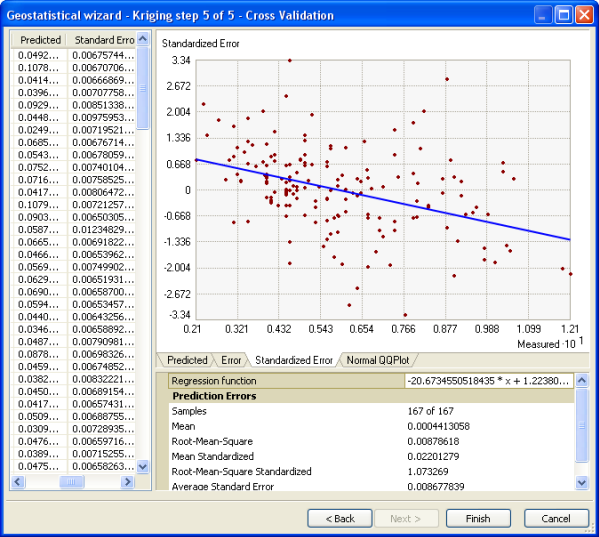This screenshot has width=599, height=537.
Task: Click the value 0.008677839
Action: point(436,486)
